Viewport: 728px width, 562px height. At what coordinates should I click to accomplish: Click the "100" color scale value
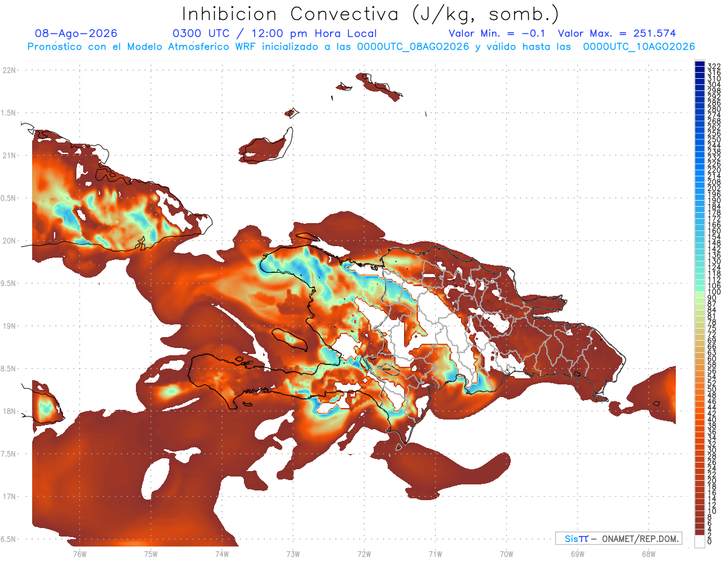713,292
